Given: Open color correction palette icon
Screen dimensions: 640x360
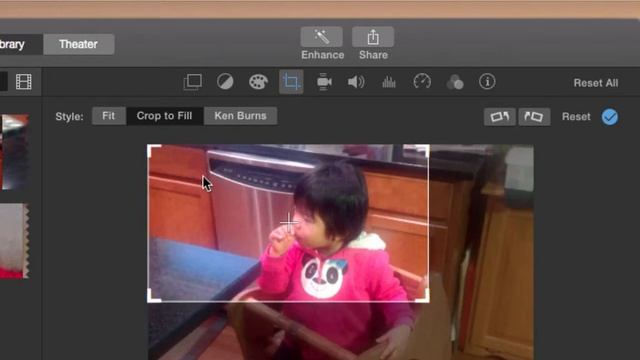Looking at the screenshot, I should 258,82.
